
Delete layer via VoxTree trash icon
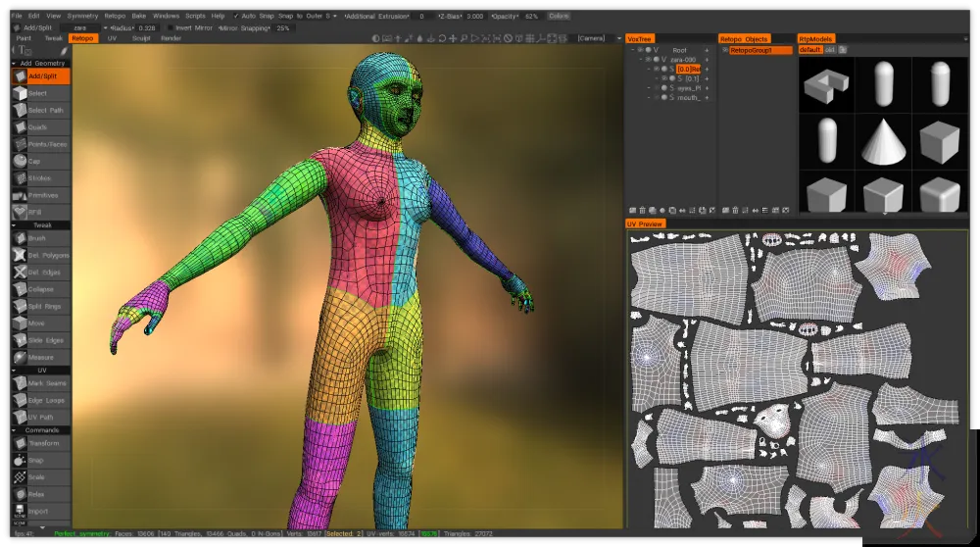coord(643,211)
